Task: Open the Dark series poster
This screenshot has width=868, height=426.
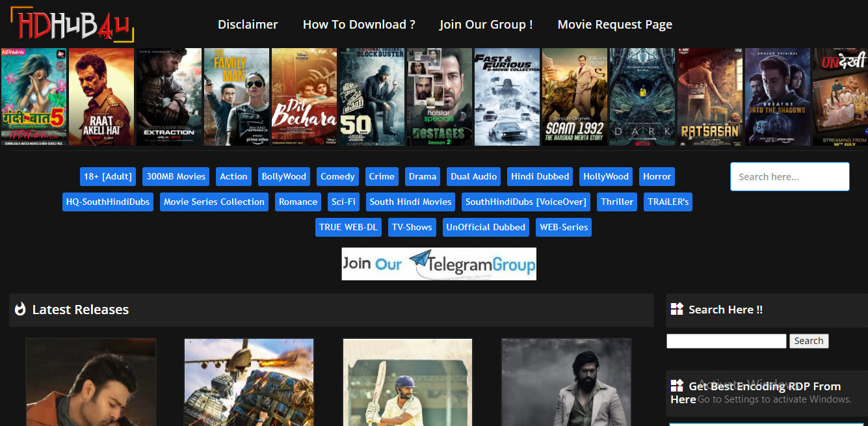Action: pyautogui.click(x=642, y=97)
